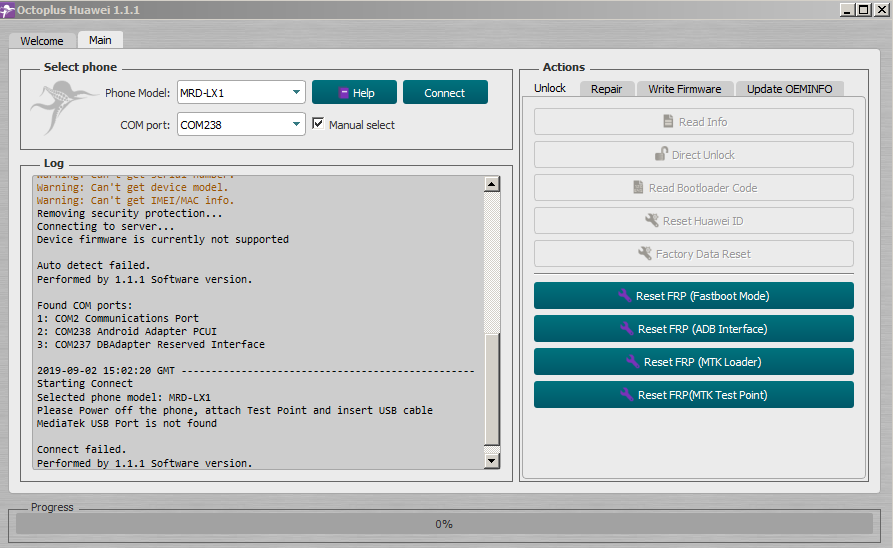The height and width of the screenshot is (548, 893).
Task: Click Reset FRP (MTK Loader) label
Action: point(703,362)
